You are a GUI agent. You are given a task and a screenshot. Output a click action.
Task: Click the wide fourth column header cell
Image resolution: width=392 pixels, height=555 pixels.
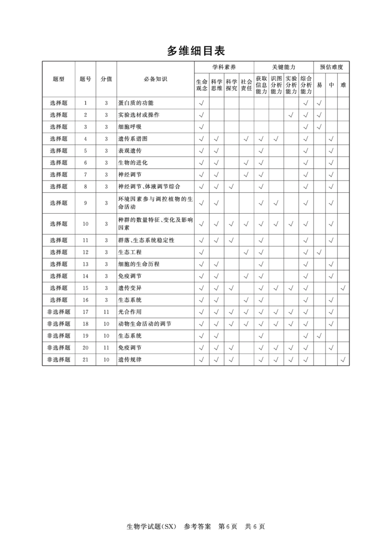[x=154, y=78]
